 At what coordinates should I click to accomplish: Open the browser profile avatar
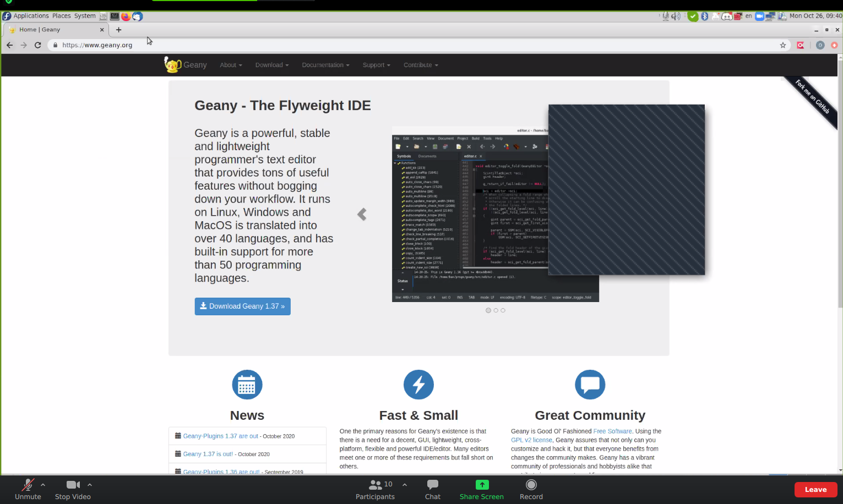coord(820,45)
